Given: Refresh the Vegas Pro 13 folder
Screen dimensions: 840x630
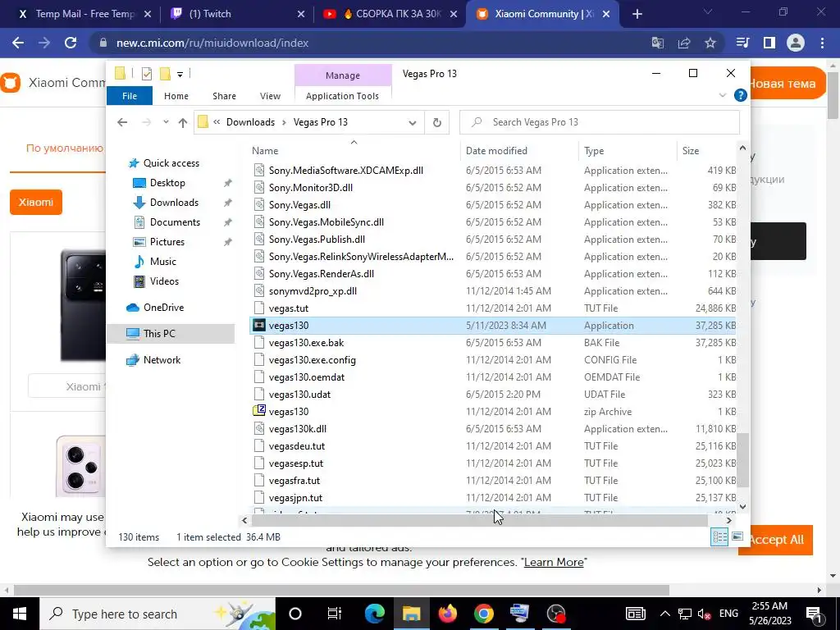Looking at the screenshot, I should (x=437, y=122).
